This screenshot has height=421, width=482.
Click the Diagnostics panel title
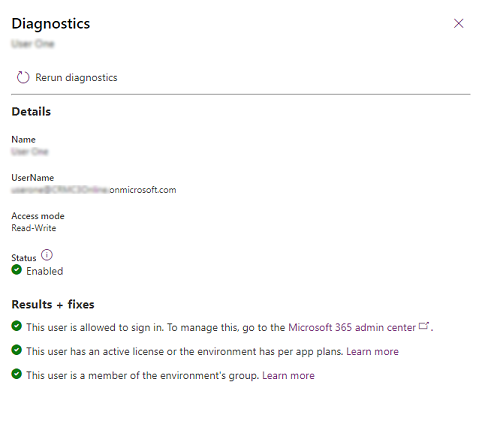coord(51,24)
